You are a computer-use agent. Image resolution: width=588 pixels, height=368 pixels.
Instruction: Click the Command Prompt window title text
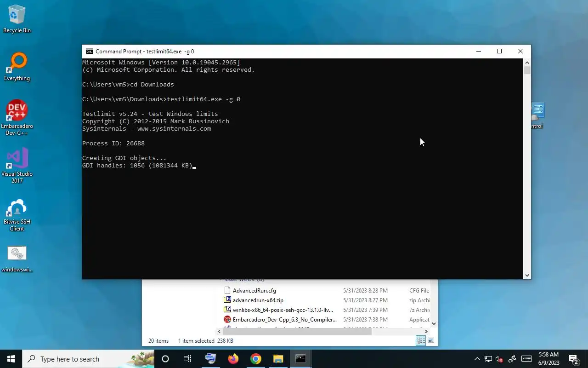coord(145,52)
